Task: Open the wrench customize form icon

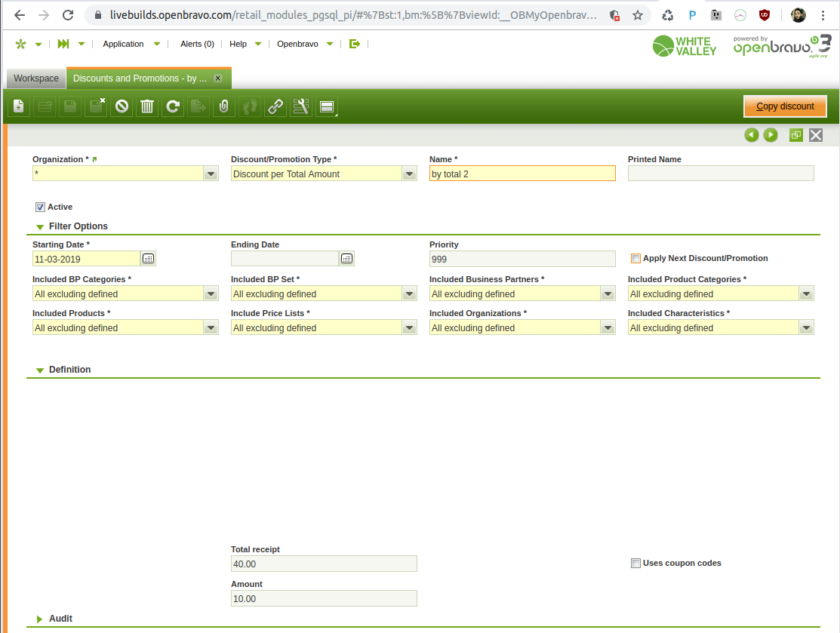Action: [301, 107]
